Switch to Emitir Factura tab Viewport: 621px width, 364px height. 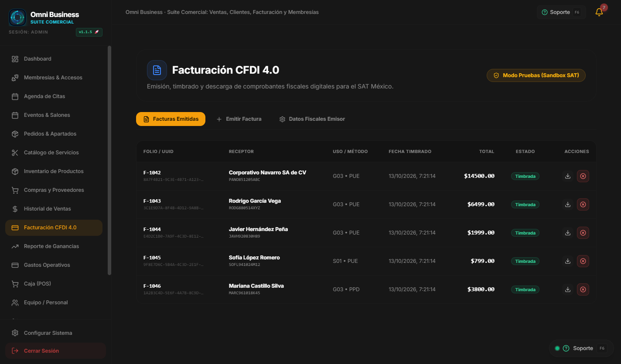pos(239,119)
